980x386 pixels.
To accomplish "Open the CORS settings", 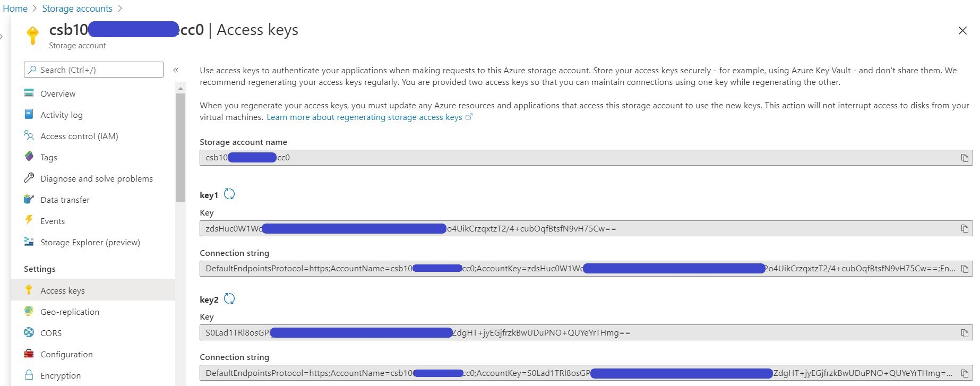I will coord(51,333).
